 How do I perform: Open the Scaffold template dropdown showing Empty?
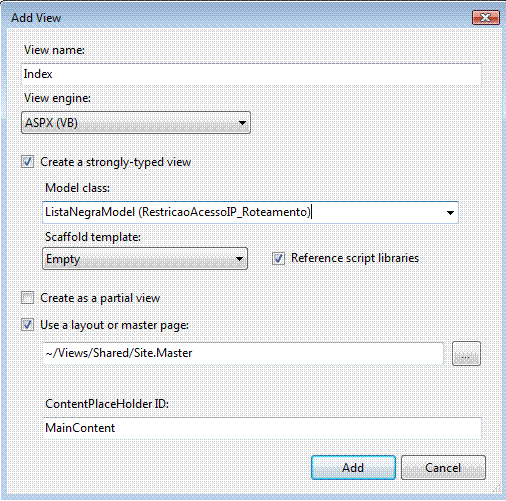coord(145,259)
